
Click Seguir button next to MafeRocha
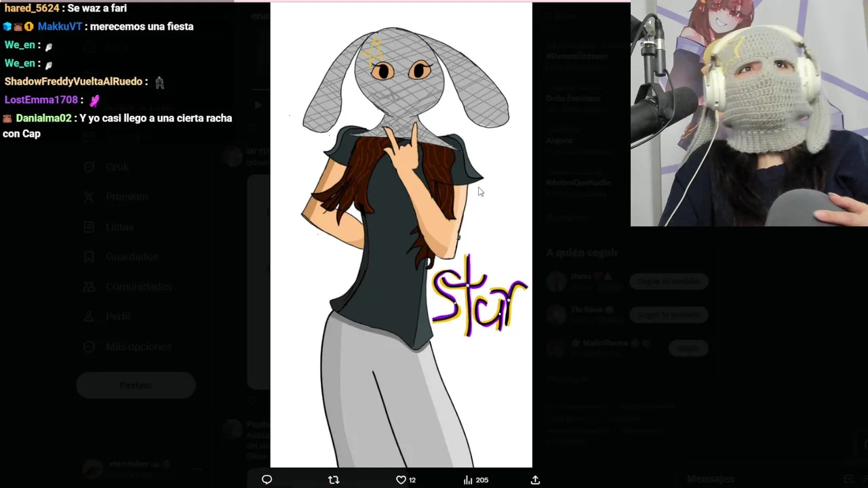click(x=688, y=348)
